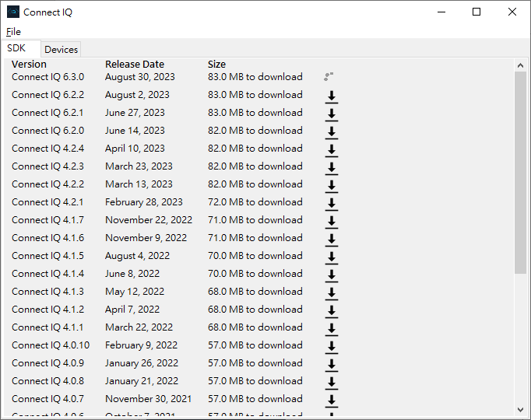The image size is (531, 420).
Task: Click the scrollbar down arrow
Action: point(521,410)
